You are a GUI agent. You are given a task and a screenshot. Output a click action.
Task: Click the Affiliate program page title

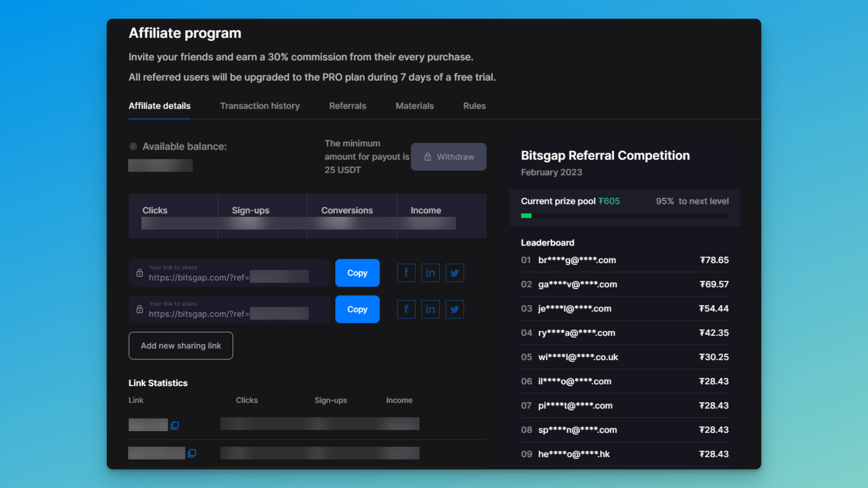(185, 33)
